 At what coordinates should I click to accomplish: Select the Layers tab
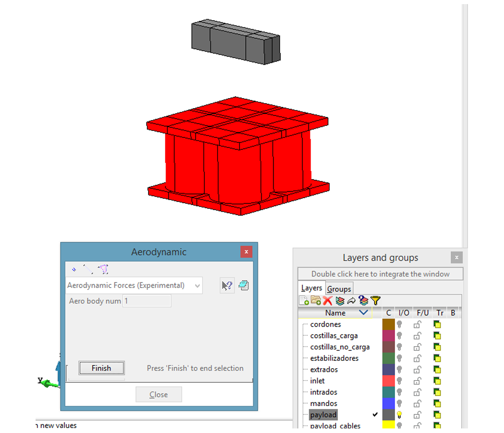pos(312,288)
